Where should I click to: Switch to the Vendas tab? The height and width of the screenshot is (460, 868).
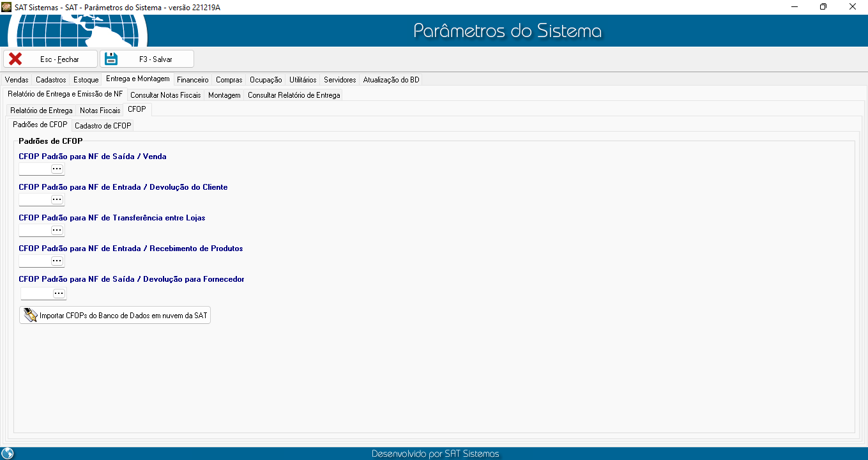[17, 80]
